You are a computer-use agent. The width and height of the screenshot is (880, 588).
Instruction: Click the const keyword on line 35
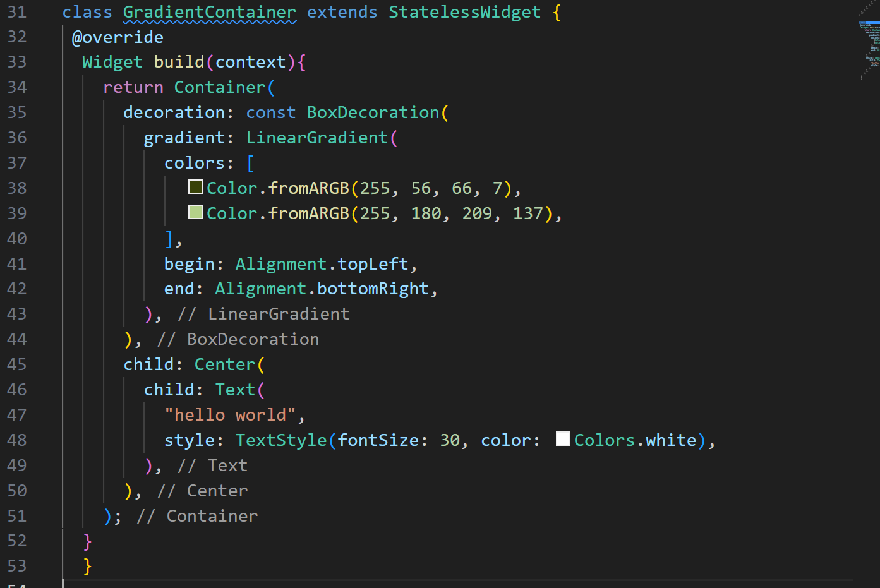[x=270, y=112]
